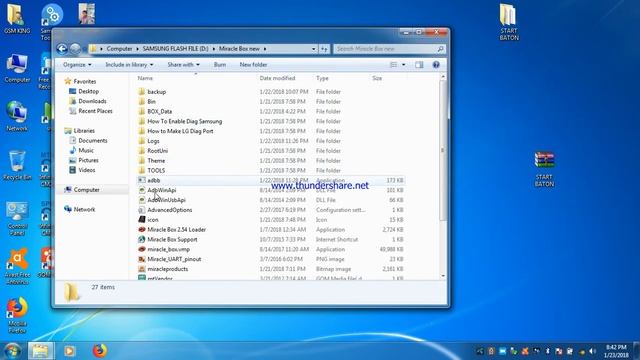Open the address bar history dropdown
Image resolution: width=640 pixels, height=360 pixels.
tap(313, 49)
